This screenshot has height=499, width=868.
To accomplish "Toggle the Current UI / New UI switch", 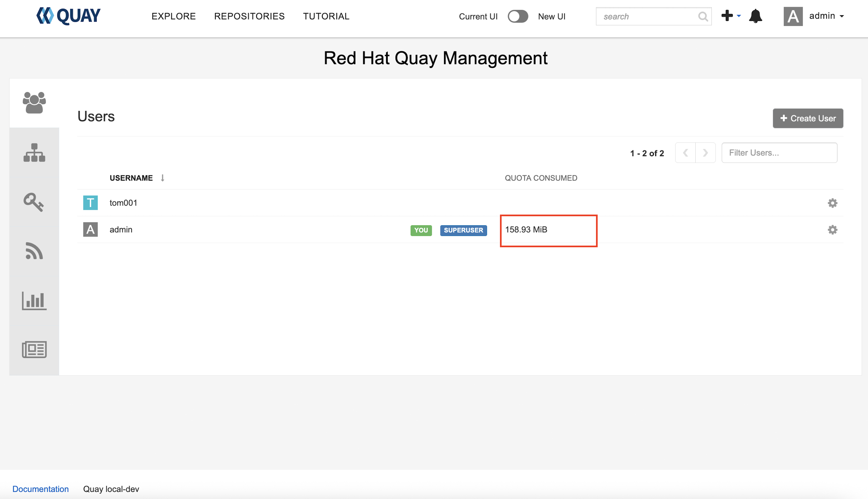I will tap(517, 16).
